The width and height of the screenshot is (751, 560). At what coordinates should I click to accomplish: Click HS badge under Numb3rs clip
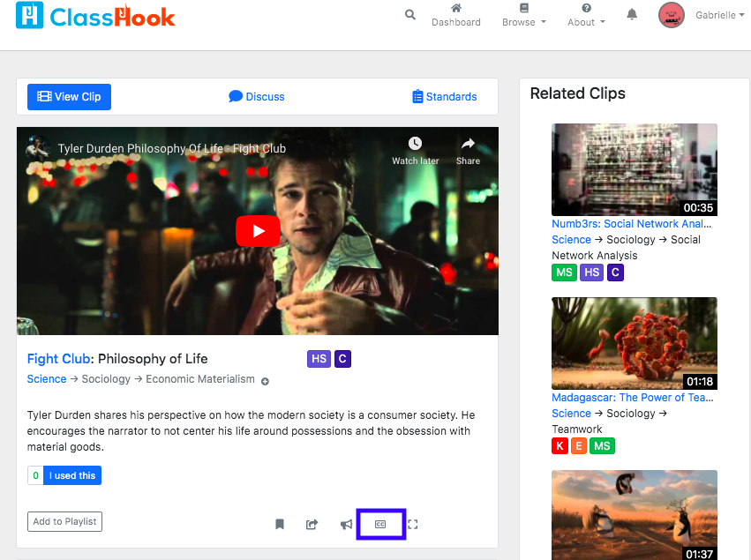click(x=591, y=273)
